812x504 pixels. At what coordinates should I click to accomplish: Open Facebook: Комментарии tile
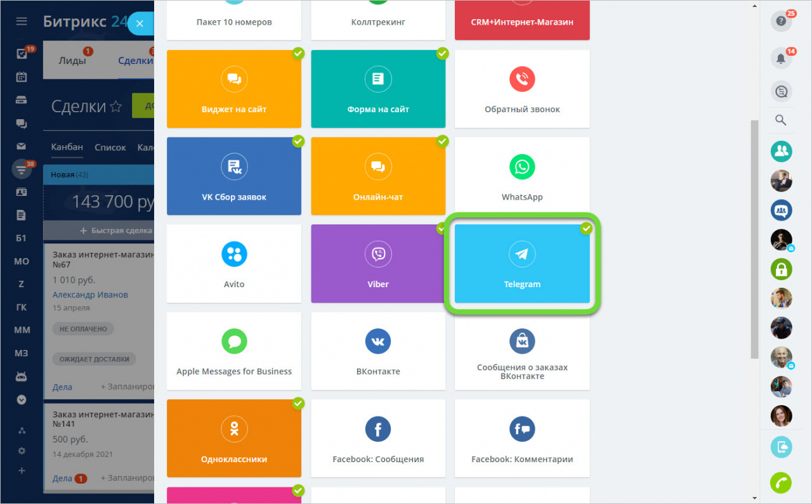pyautogui.click(x=522, y=438)
